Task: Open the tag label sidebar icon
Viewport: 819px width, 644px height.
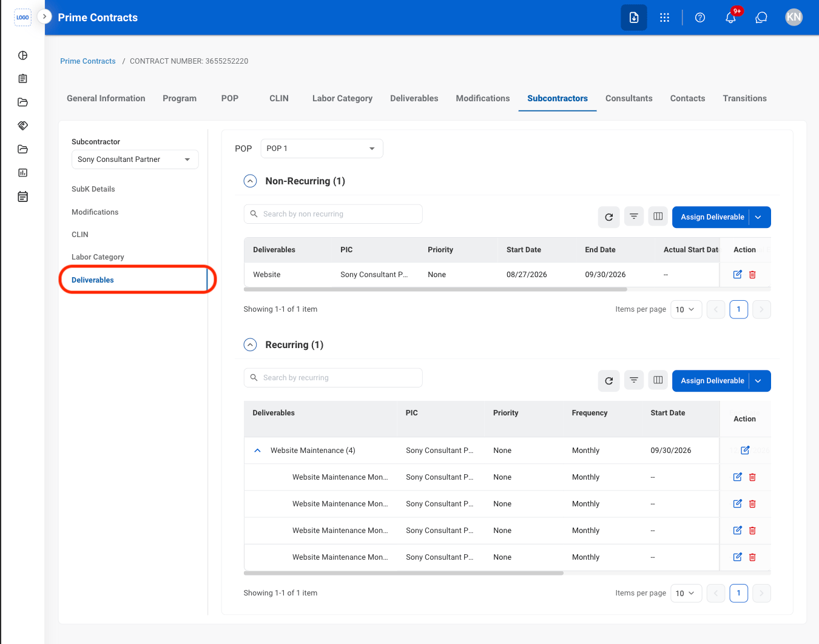Action: pos(23,126)
